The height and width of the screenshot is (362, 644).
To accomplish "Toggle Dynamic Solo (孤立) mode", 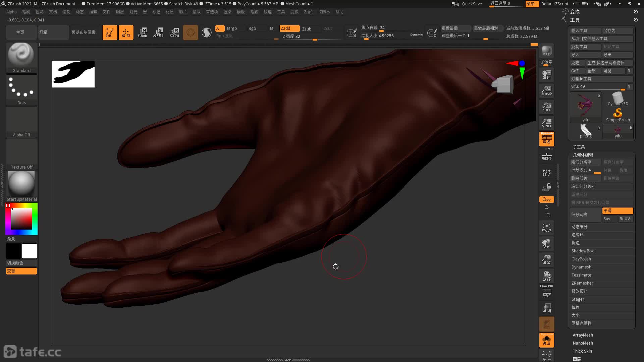I will click(546, 340).
